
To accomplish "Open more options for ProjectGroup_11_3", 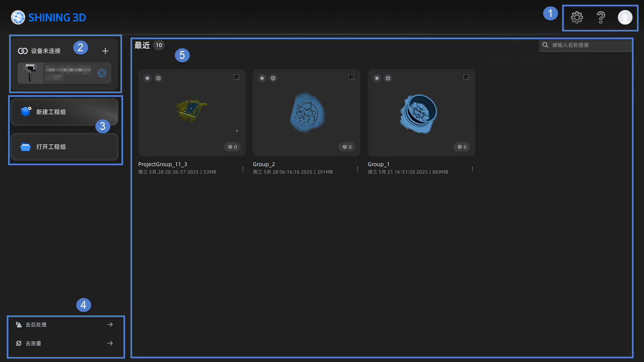I will 243,169.
